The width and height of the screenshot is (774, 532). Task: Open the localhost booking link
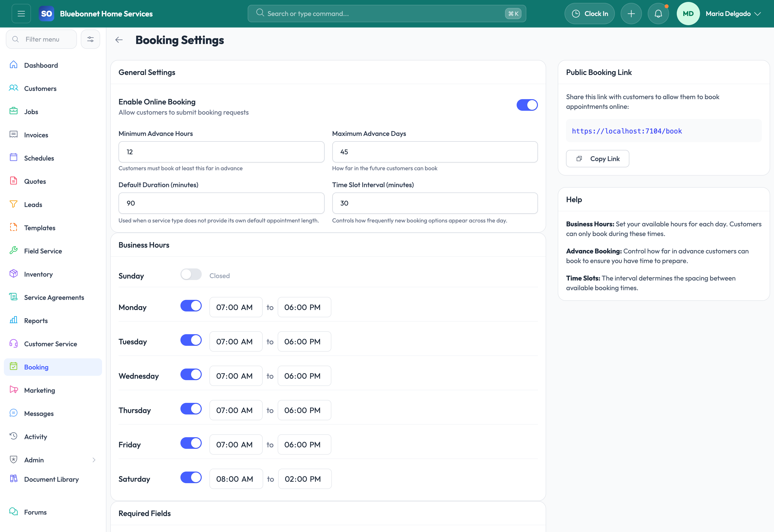coord(627,131)
